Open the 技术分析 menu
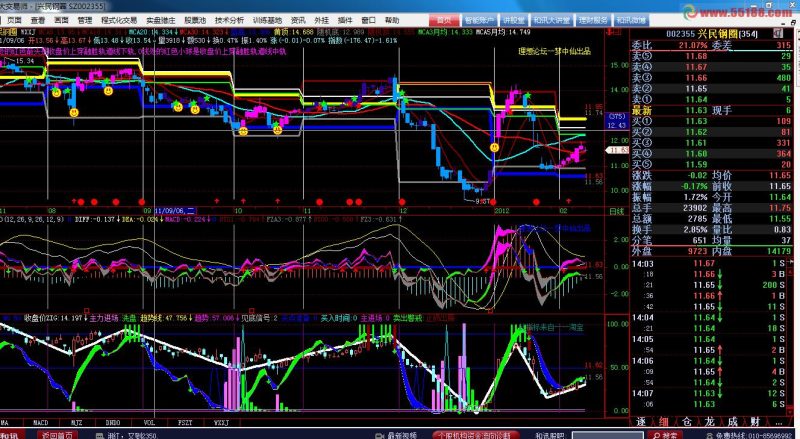This screenshot has height=439, width=800. pos(229,20)
